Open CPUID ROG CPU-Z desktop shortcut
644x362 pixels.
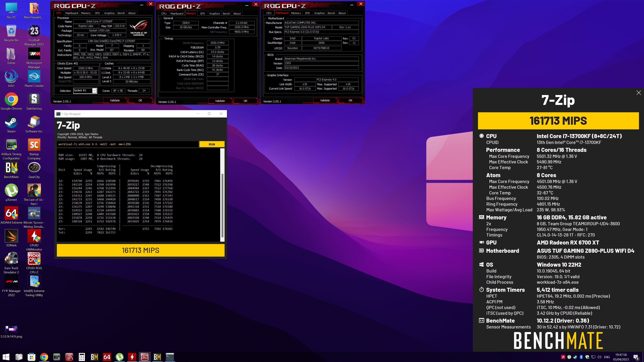point(34,263)
